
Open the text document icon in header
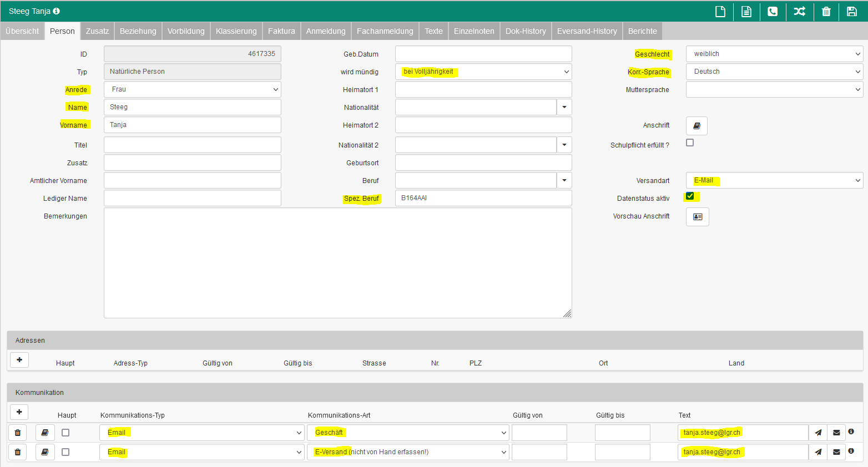tap(746, 12)
